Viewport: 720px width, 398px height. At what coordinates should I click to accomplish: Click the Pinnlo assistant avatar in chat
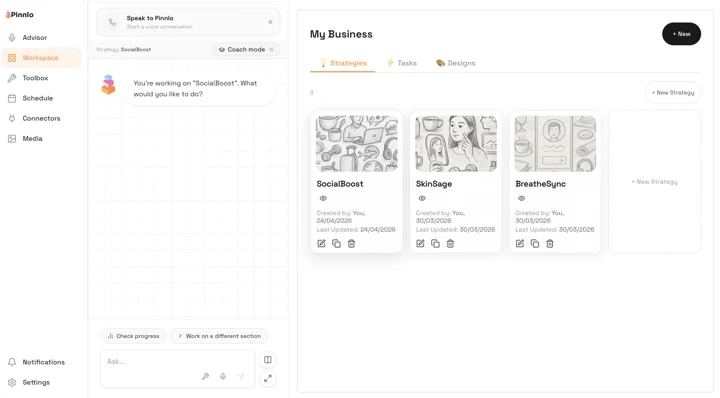pyautogui.click(x=108, y=84)
